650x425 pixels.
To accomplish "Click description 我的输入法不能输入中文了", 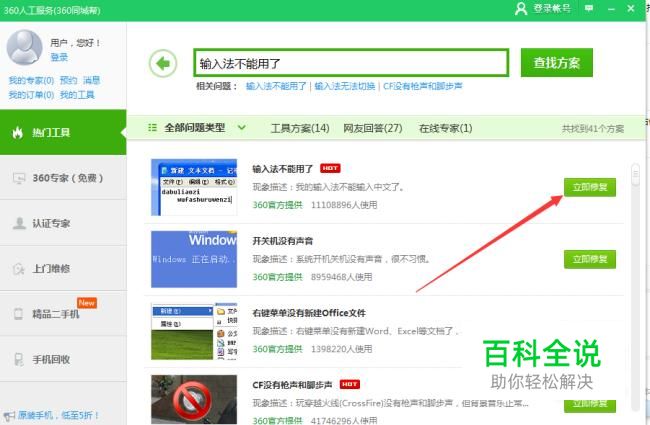I will [350, 187].
